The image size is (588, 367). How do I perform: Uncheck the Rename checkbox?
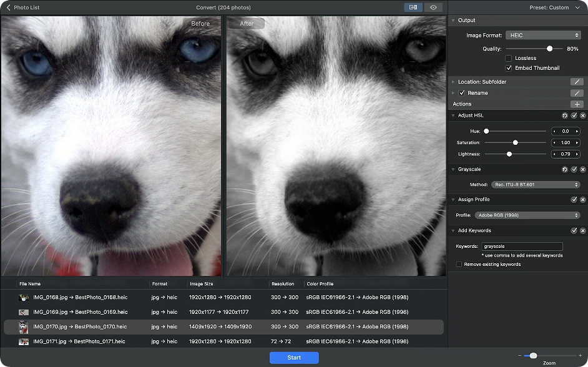pyautogui.click(x=462, y=93)
